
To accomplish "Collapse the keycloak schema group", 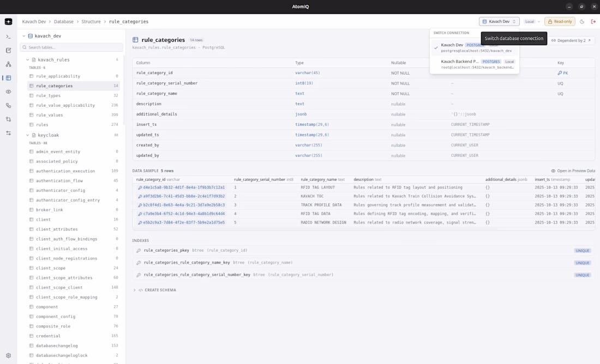I will (28, 135).
